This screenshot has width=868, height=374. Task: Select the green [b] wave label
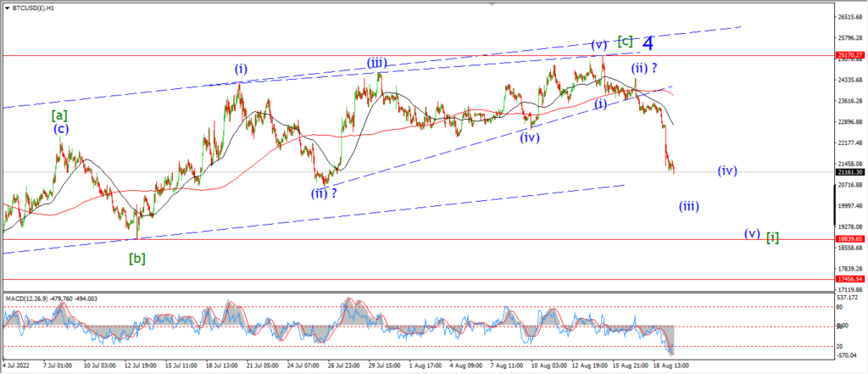tap(137, 258)
